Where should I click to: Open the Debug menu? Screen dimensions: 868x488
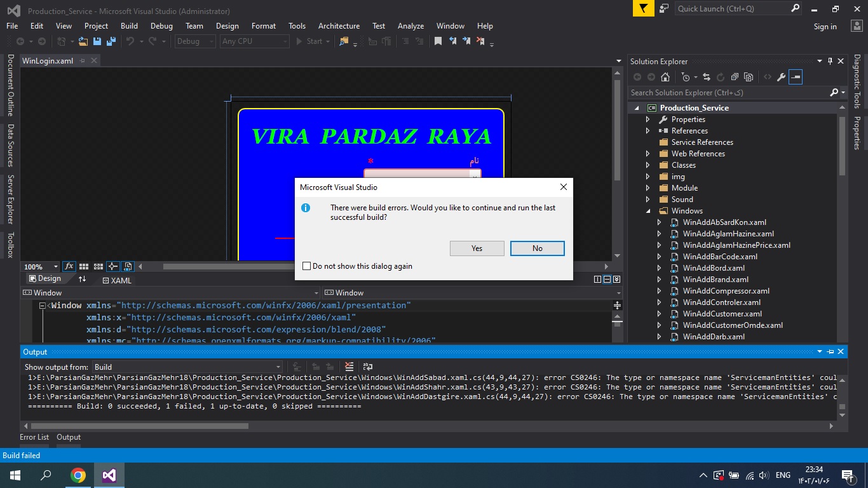(161, 26)
